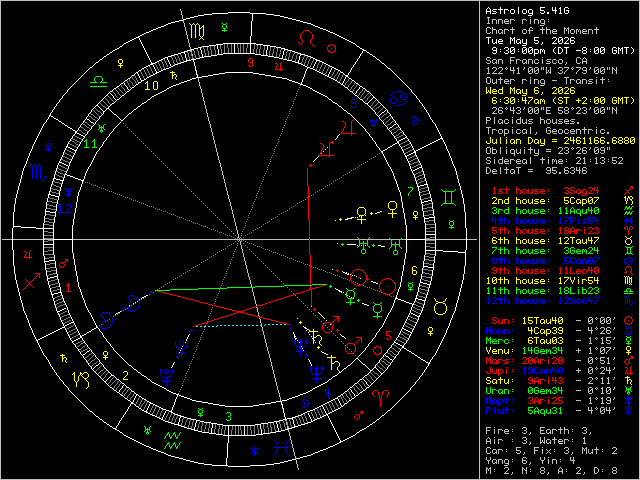Viewport: 640px width, 480px height.
Task: Click the 'Astrolog 5.41G' title text
Action: click(x=527, y=11)
